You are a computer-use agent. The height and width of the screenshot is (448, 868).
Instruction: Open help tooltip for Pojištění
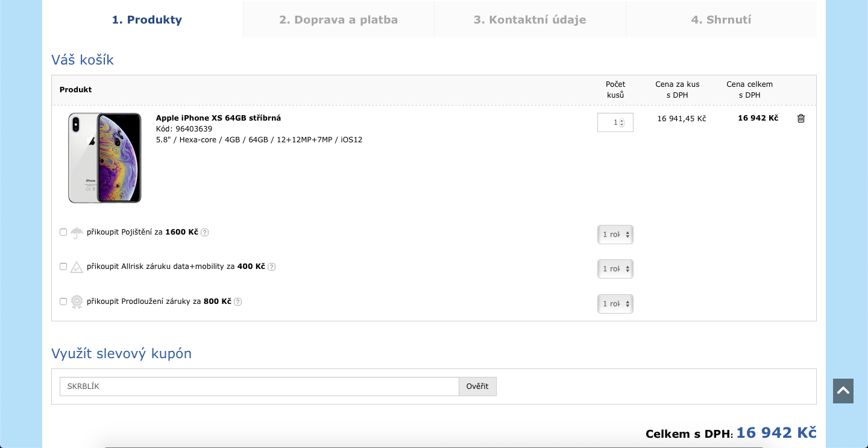[205, 233]
